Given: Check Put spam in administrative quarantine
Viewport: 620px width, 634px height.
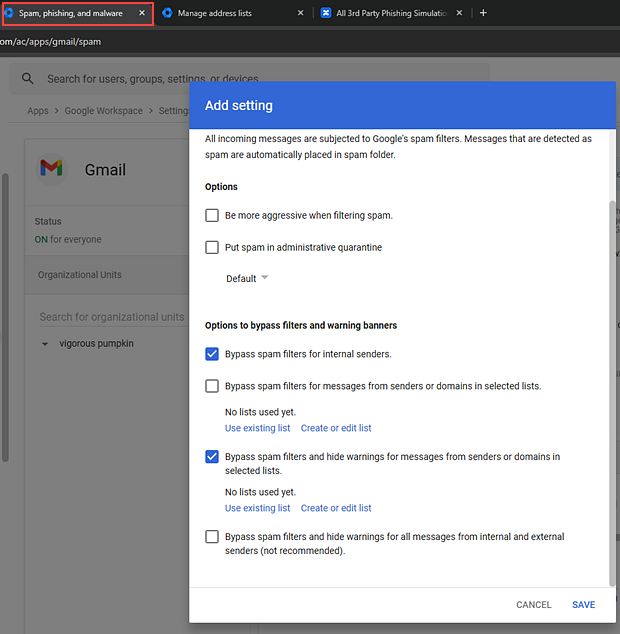Looking at the screenshot, I should pyautogui.click(x=212, y=247).
